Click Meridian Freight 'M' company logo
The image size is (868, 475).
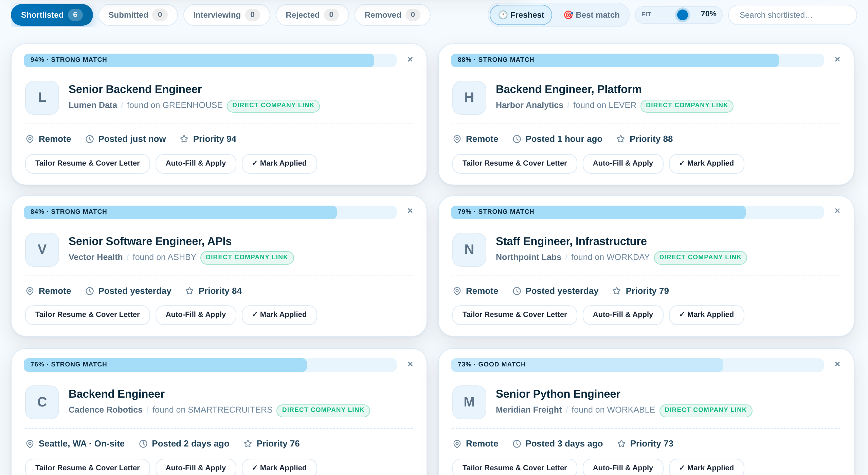pos(469,402)
